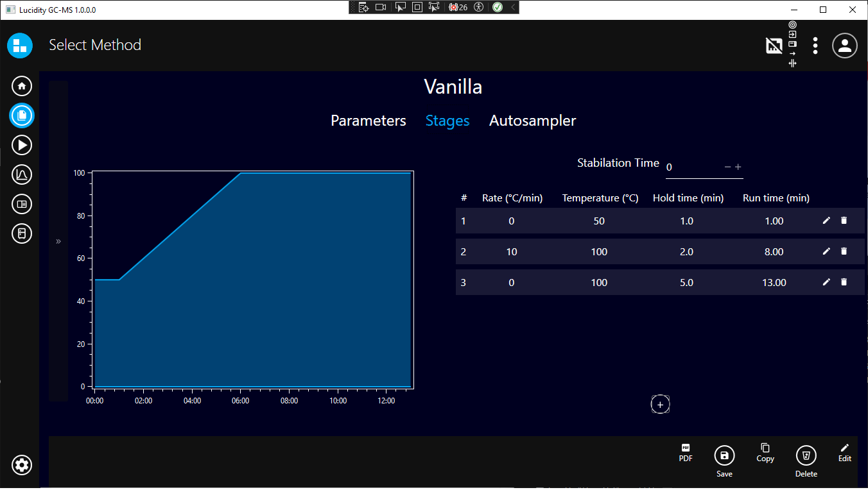The width and height of the screenshot is (868, 490).
Task: Click the edit pencil for stage 3
Action: tap(826, 282)
